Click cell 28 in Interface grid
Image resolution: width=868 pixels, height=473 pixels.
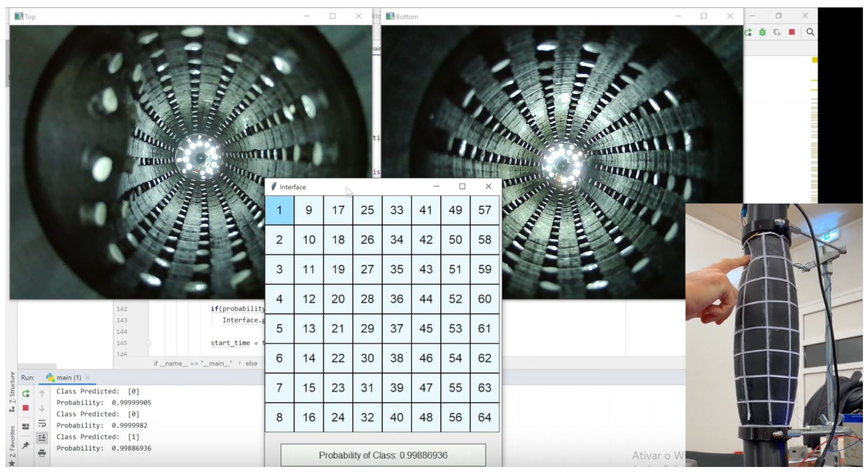click(367, 299)
